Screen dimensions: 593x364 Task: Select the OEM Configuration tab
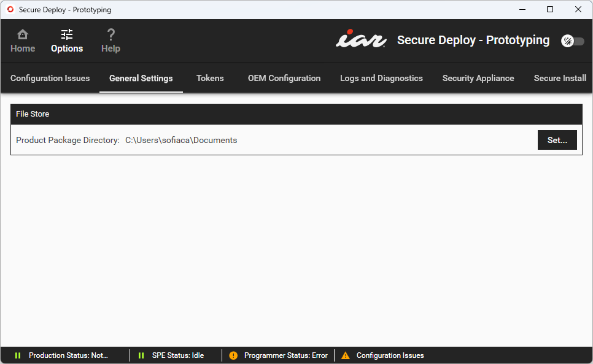point(284,78)
